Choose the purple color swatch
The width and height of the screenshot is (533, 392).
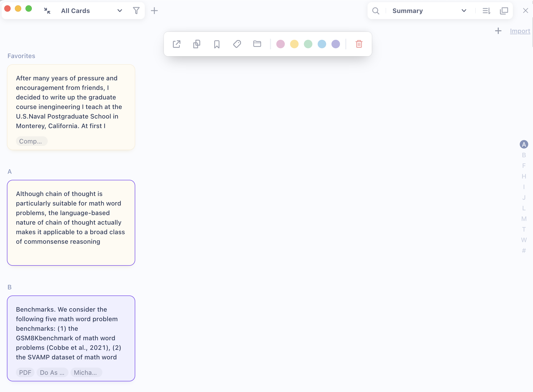pos(336,44)
